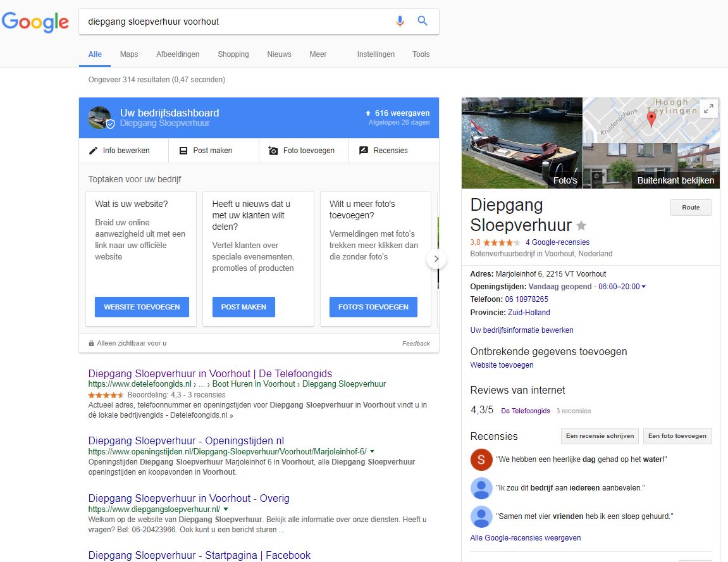This screenshot has width=728, height=562.
Task: Open the map thumbnail of Voorhout
Action: pyautogui.click(x=651, y=120)
